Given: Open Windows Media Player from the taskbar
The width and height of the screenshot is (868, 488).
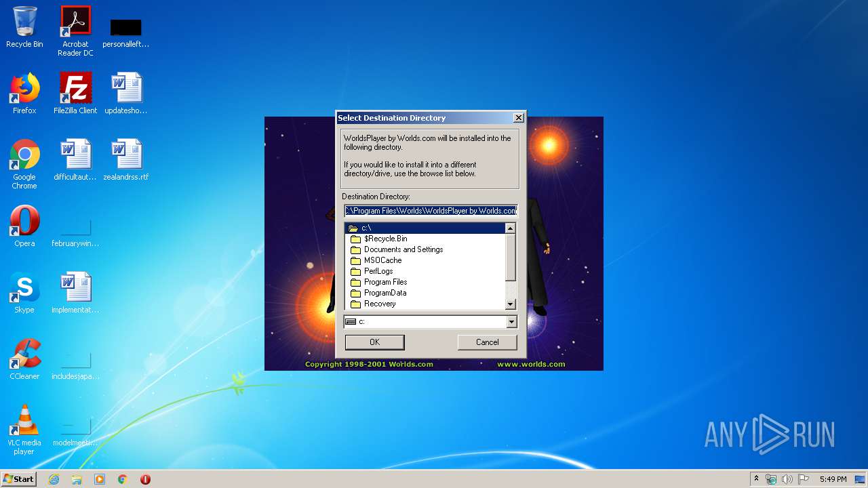Looking at the screenshot, I should point(100,479).
